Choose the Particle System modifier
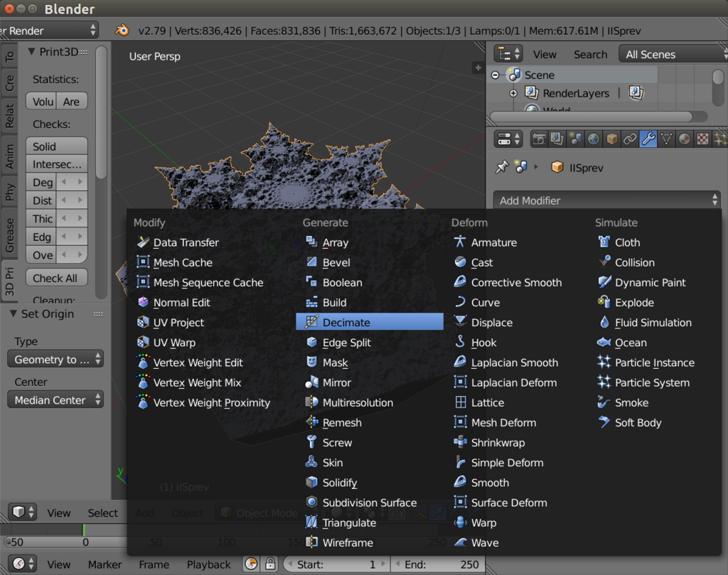 click(x=652, y=382)
